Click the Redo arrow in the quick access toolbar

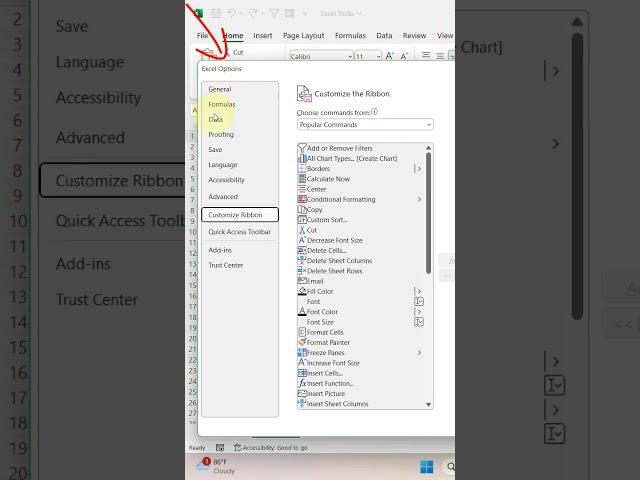pyautogui.click(x=253, y=13)
